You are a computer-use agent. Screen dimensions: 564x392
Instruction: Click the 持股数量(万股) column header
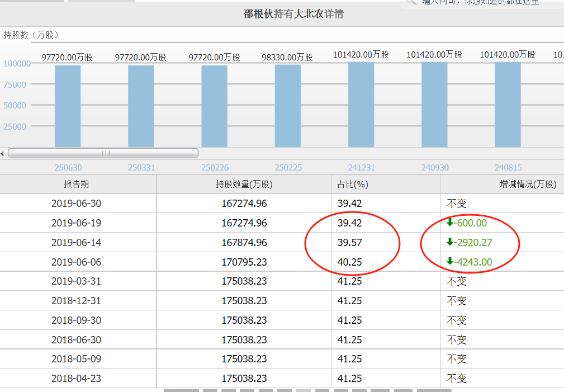click(x=244, y=185)
